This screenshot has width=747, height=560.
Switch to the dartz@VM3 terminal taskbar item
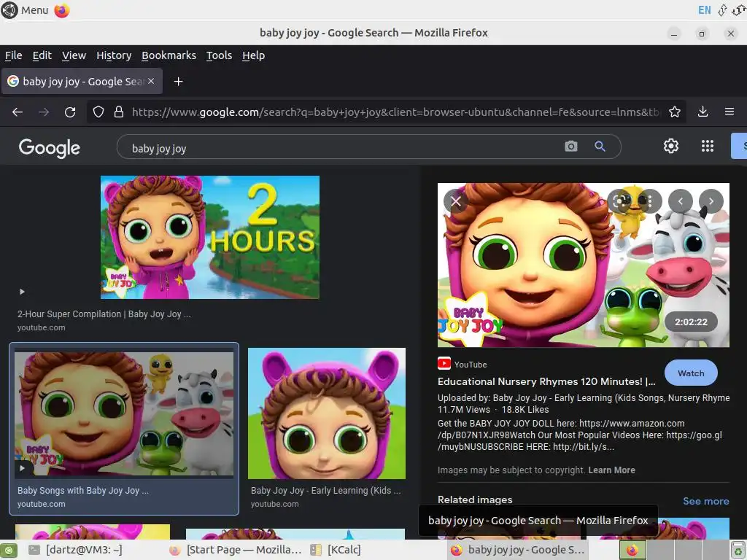76,550
